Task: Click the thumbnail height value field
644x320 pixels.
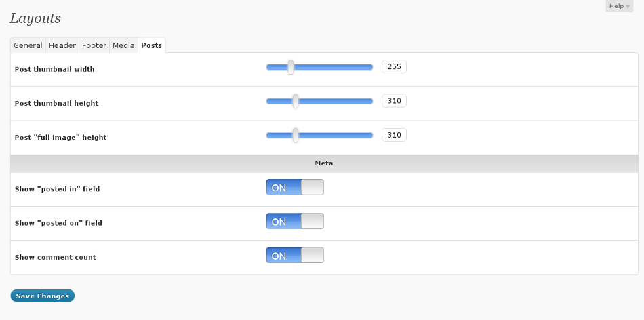Action: (394, 101)
